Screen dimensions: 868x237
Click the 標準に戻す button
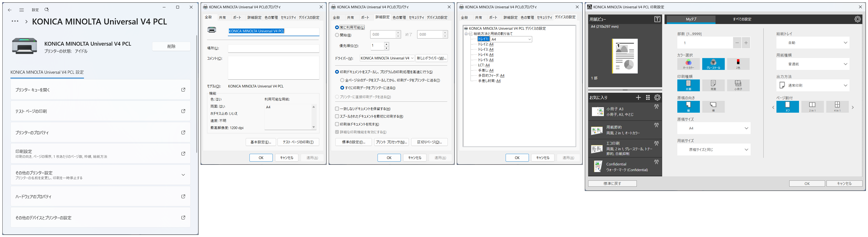pos(612,184)
